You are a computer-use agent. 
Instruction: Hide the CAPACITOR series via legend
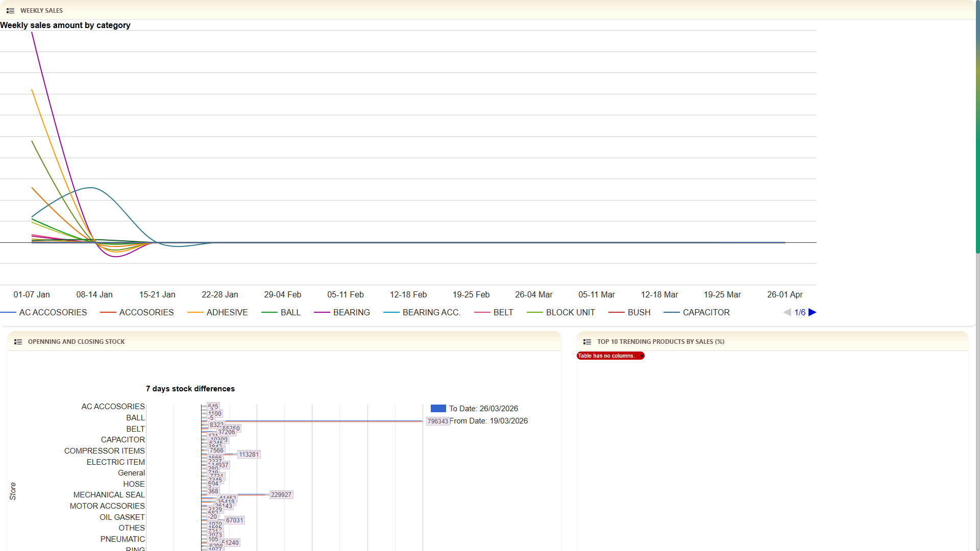706,312
